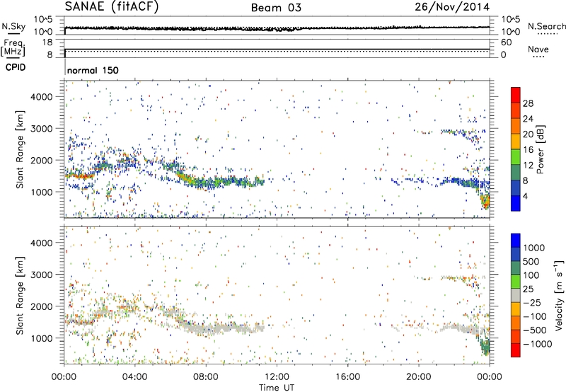Click the '04:00' time axis label
This screenshot has width=566, height=392.
[x=134, y=377]
